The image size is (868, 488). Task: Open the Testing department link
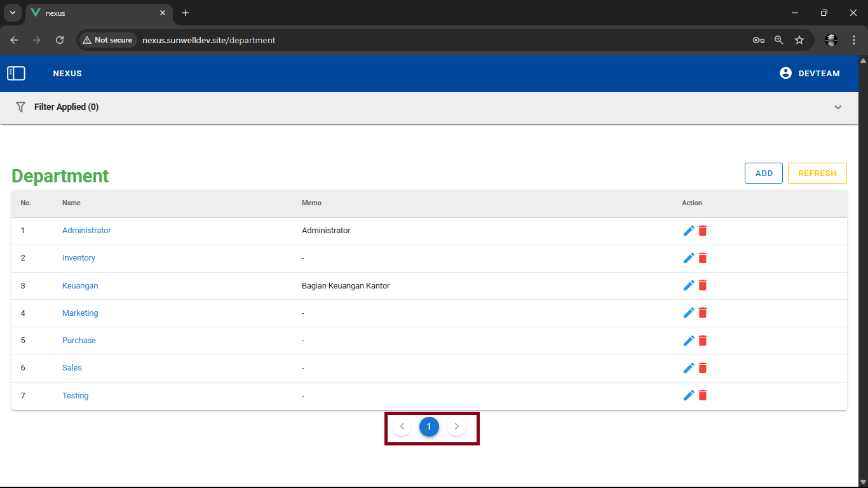tap(75, 396)
